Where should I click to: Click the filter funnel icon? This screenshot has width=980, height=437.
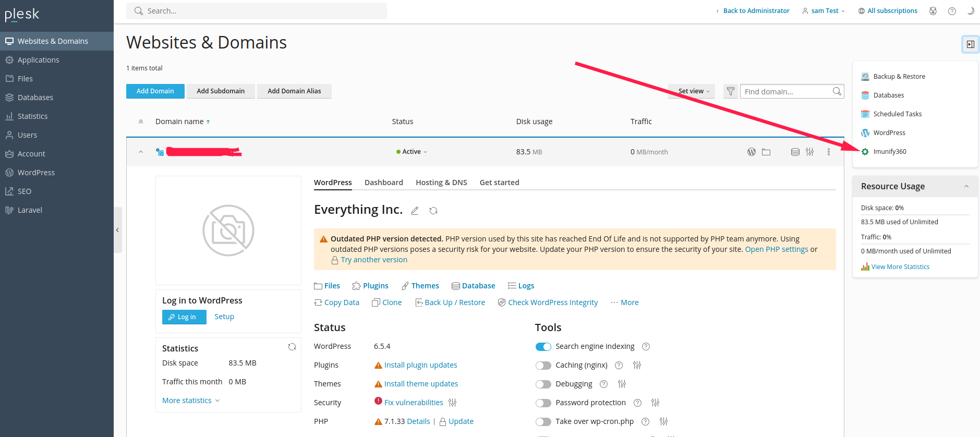(731, 91)
